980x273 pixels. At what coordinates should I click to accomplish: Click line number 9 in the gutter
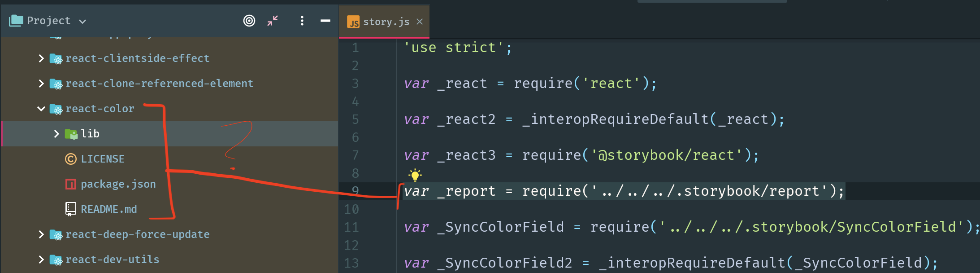pos(355,191)
